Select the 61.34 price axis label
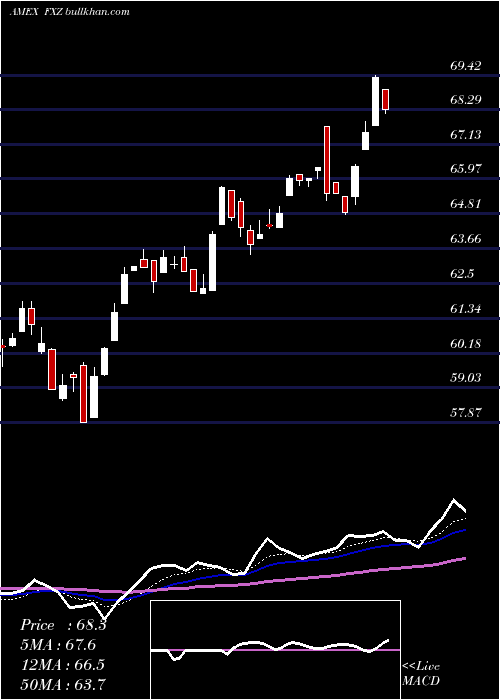The image size is (500, 700). (466, 308)
